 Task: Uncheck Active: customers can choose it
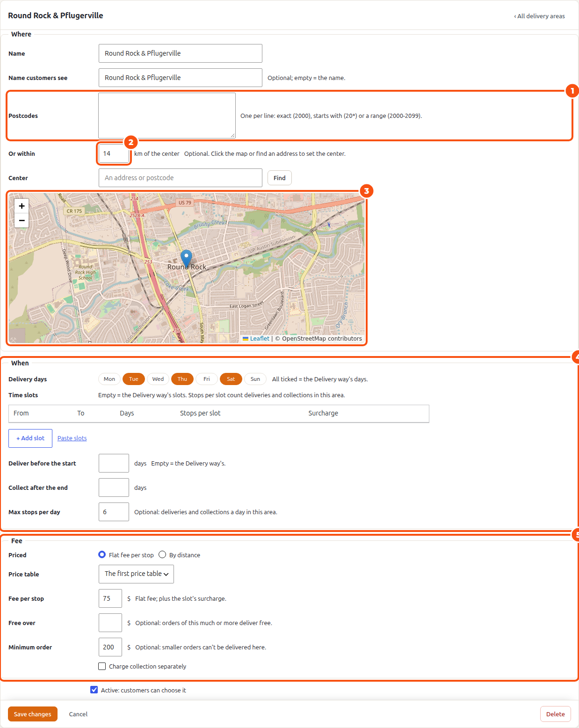point(94,690)
